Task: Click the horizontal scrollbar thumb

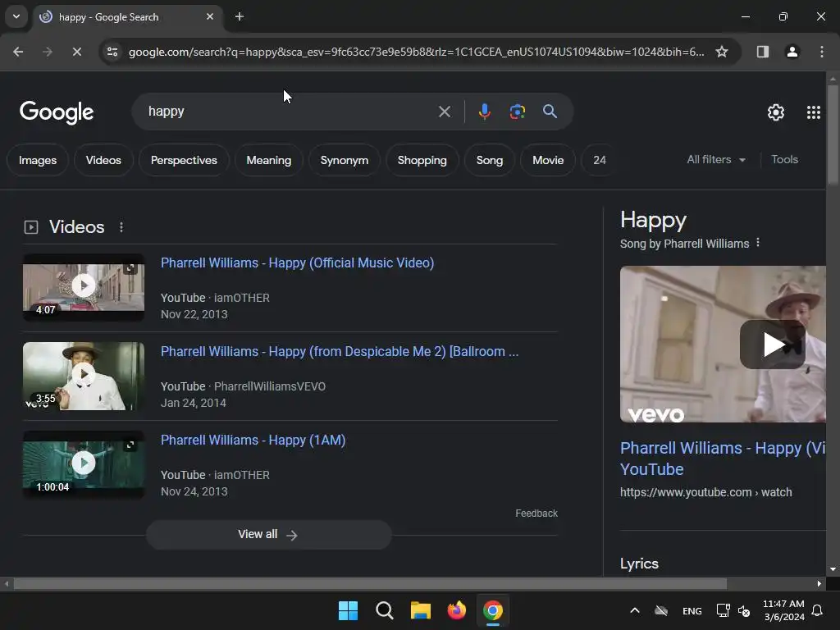Action: 370,584
